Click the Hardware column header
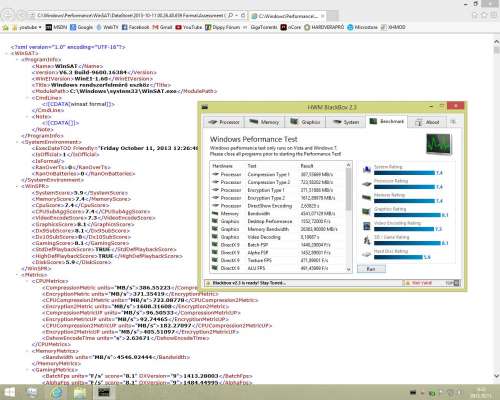500x400 pixels. (x=228, y=166)
